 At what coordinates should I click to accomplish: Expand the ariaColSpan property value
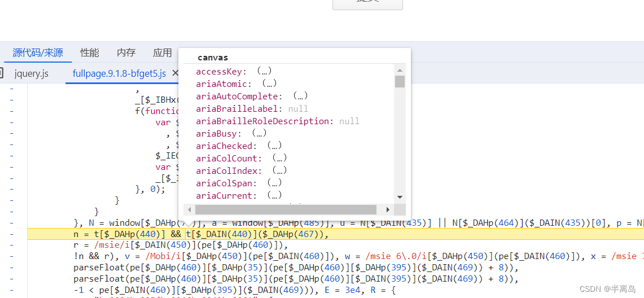pos(274,183)
